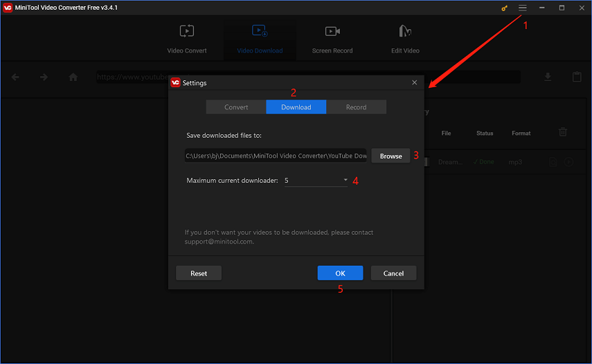Close the Settings dialog with X
Screen dimensions: 592x364
[415, 82]
